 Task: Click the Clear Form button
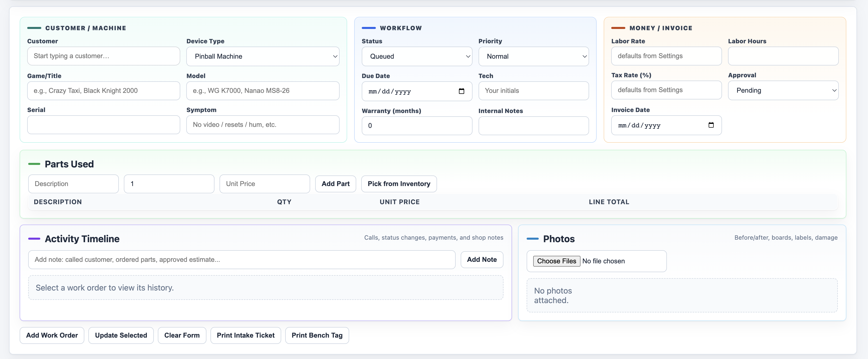[182, 335]
